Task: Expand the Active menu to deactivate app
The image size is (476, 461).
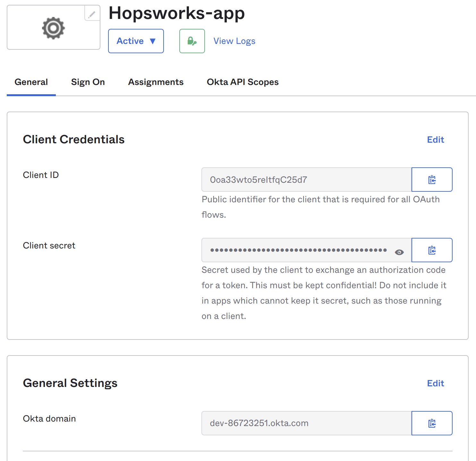Action: [136, 41]
